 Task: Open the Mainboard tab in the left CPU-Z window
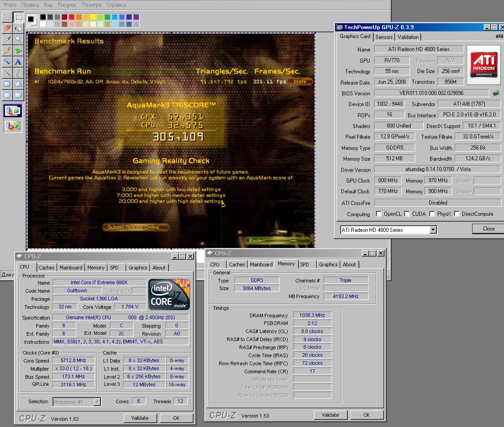(x=71, y=268)
